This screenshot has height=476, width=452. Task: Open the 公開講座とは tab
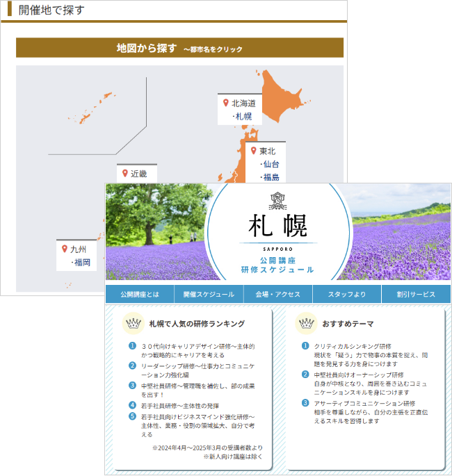(x=139, y=294)
